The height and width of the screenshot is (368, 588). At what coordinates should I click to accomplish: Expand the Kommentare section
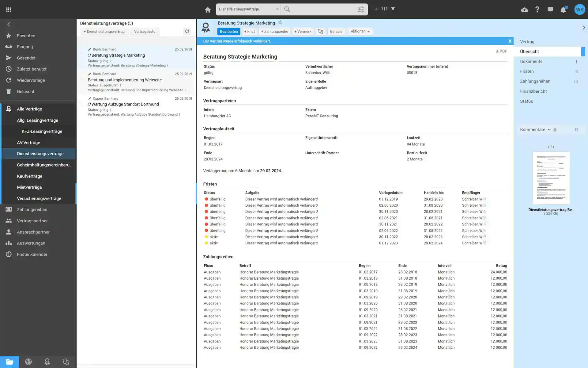tap(535, 129)
